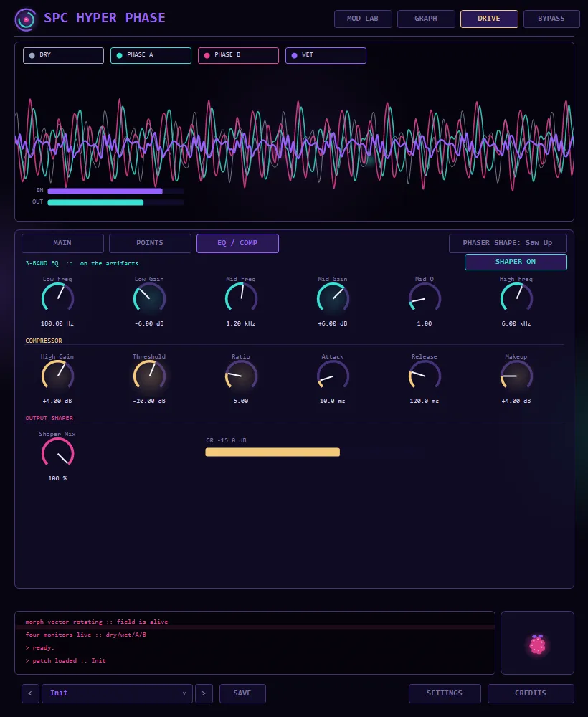Open CREDITS
588x717 pixels.
point(531,693)
